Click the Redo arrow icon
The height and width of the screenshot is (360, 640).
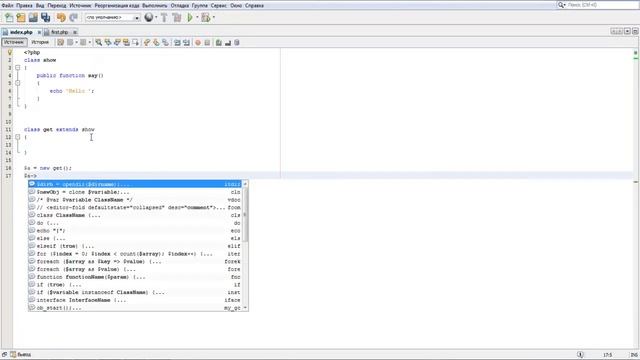coord(73,18)
